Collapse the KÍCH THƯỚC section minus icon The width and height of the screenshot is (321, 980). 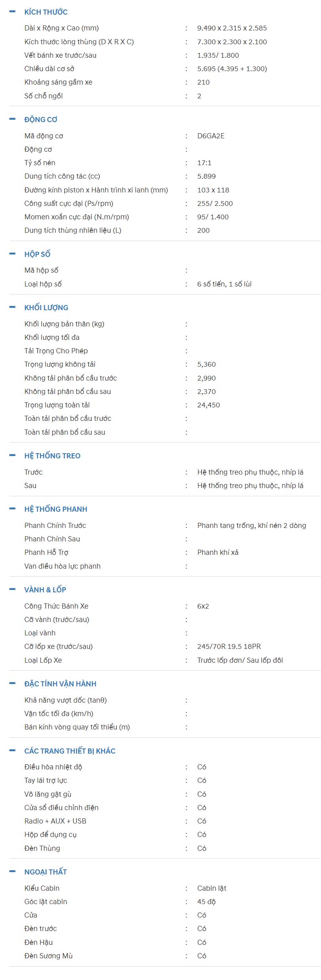point(12,12)
